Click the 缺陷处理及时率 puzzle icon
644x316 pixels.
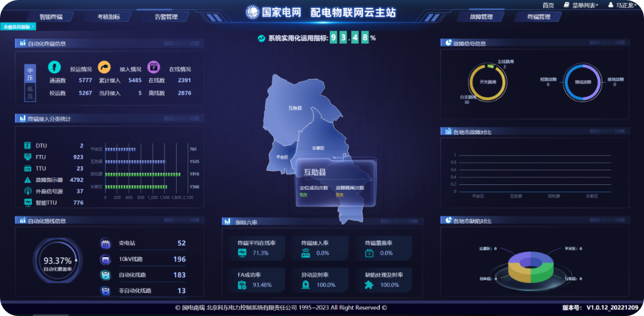(x=369, y=285)
